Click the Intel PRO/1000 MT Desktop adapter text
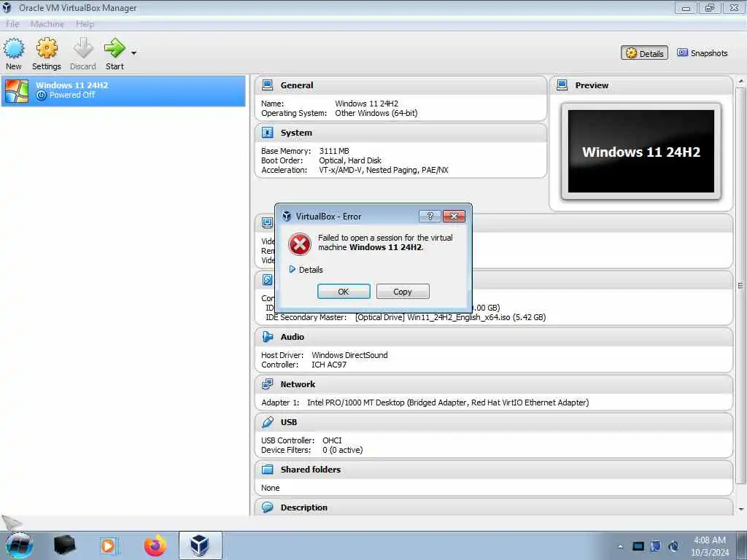 [448, 402]
